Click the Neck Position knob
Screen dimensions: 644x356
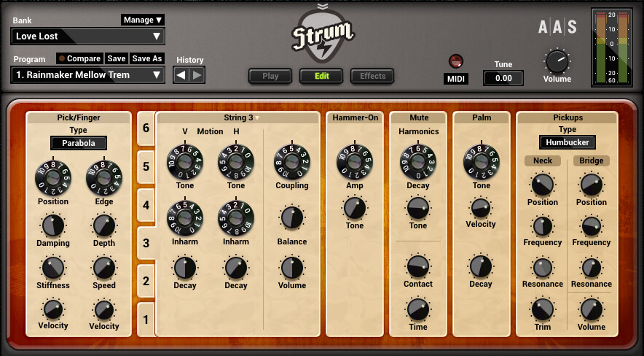(543, 185)
